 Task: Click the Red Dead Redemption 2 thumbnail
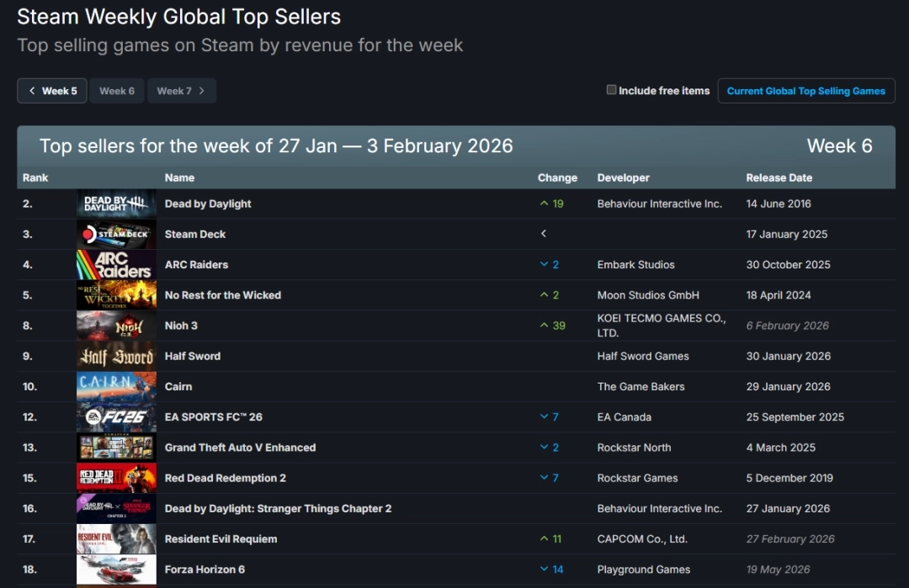(116, 478)
